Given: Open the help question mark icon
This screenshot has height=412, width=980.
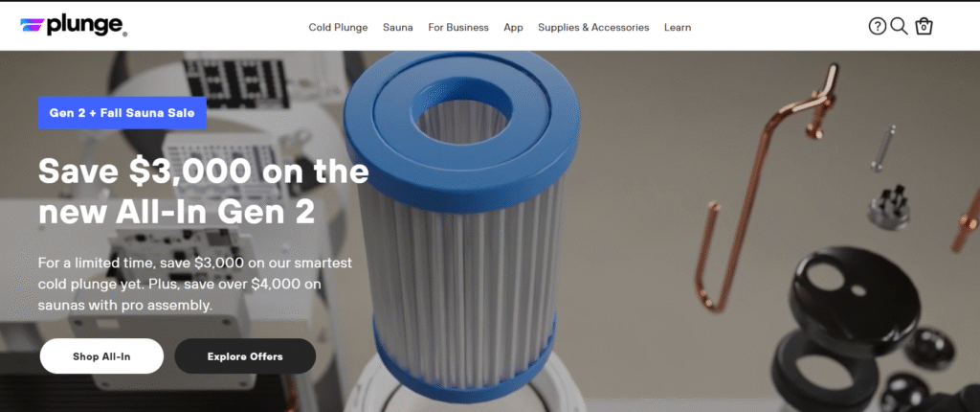Looking at the screenshot, I should click(878, 26).
